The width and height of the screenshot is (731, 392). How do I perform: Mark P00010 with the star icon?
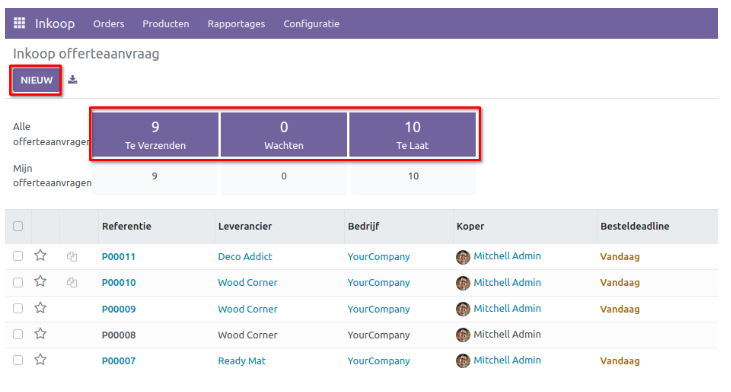[41, 282]
